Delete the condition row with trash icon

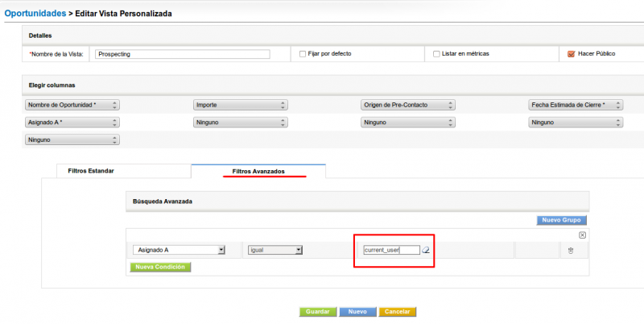pos(570,250)
